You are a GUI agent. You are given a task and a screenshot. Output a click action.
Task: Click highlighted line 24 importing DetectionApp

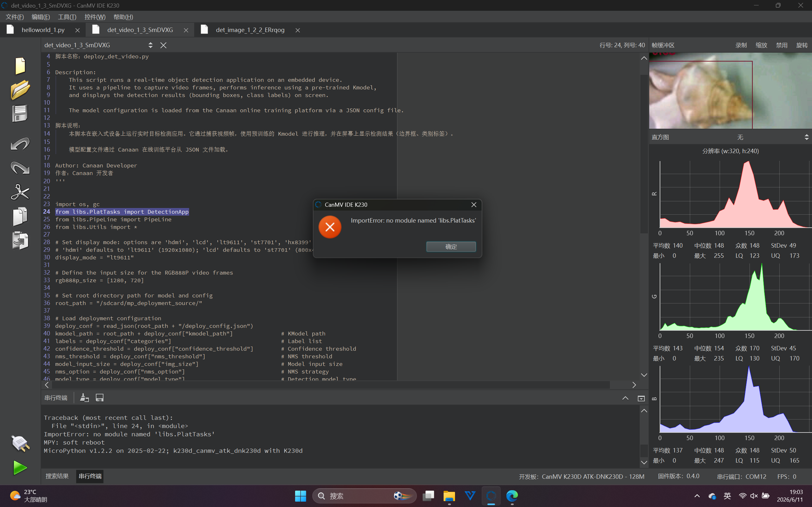coord(122,212)
